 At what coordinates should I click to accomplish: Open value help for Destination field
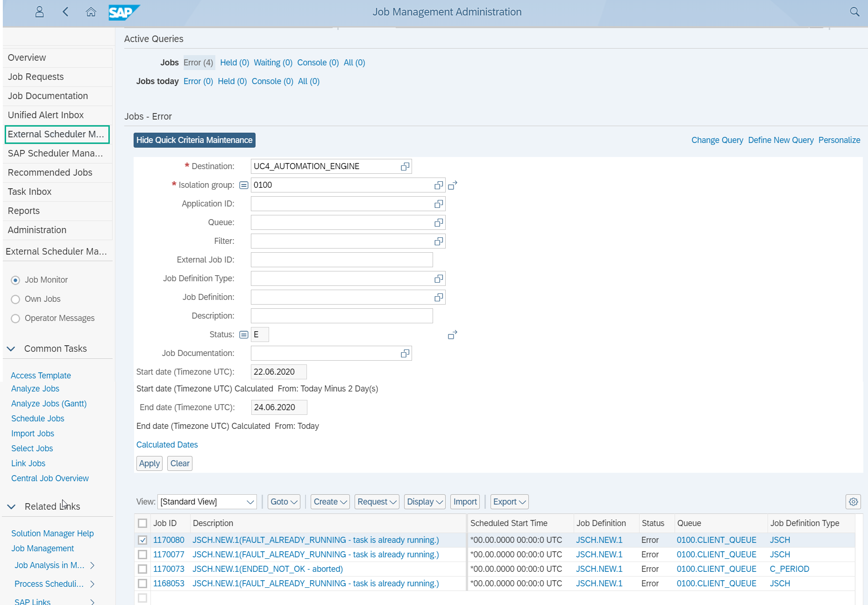click(405, 166)
